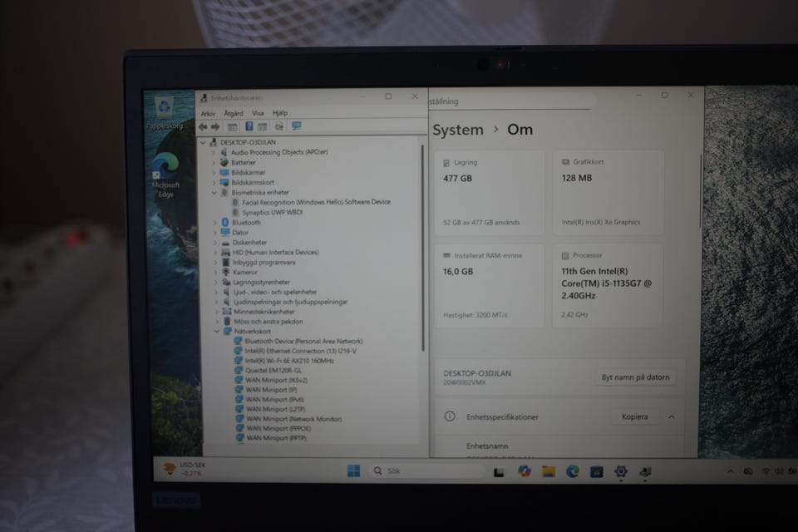Screen dimensions: 798x532
Task: Click the Kopiera button
Action: [x=634, y=416]
